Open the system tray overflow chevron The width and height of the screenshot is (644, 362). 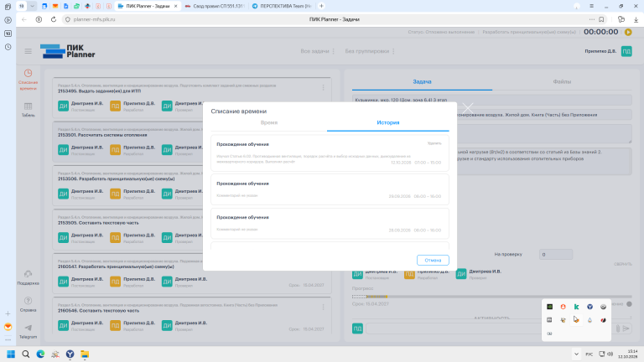click(576, 354)
